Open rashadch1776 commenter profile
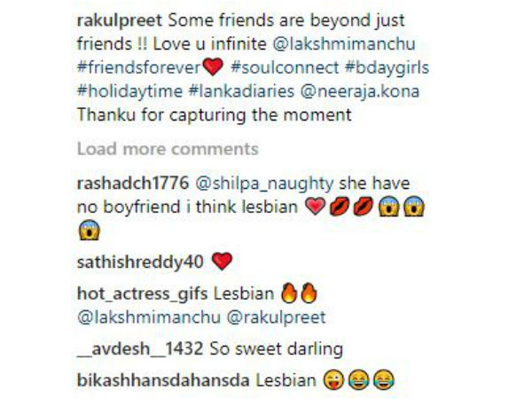The image size is (532, 399). tap(133, 184)
